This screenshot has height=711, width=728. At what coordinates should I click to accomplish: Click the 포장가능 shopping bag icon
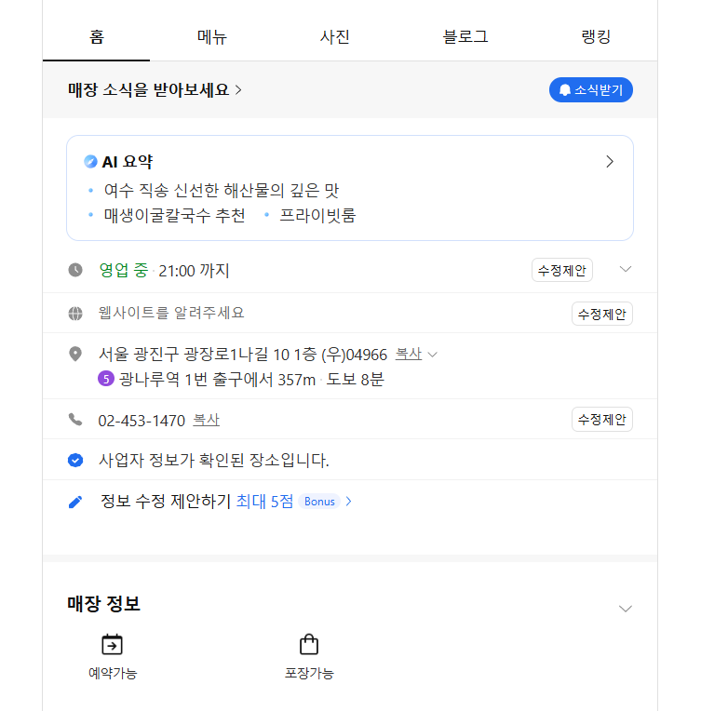pos(309,644)
